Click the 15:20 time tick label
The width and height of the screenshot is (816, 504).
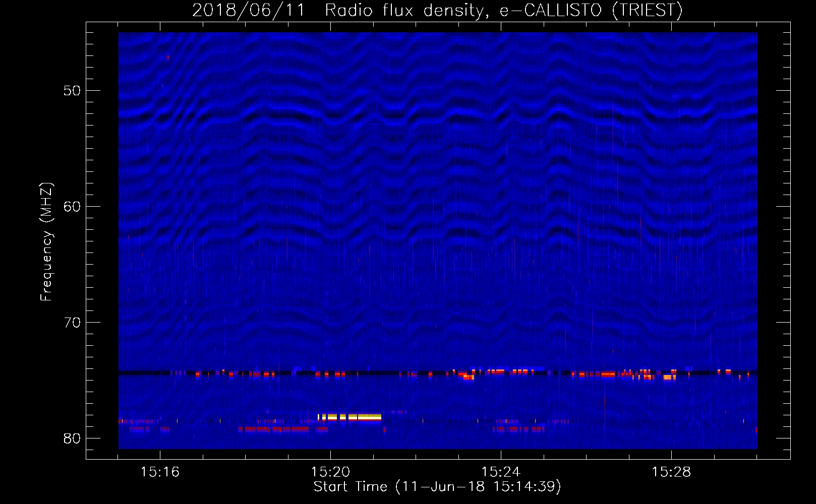tap(330, 472)
